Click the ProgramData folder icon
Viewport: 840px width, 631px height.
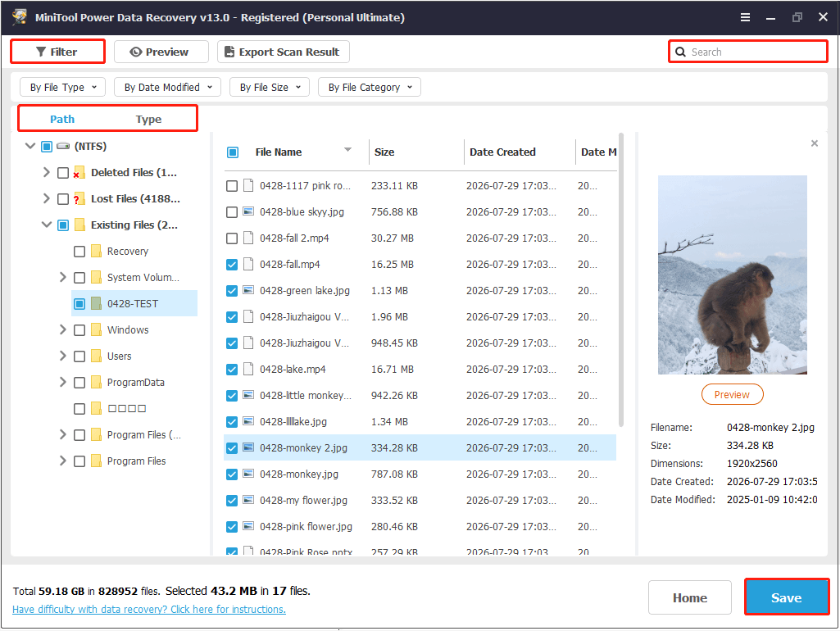click(x=97, y=383)
